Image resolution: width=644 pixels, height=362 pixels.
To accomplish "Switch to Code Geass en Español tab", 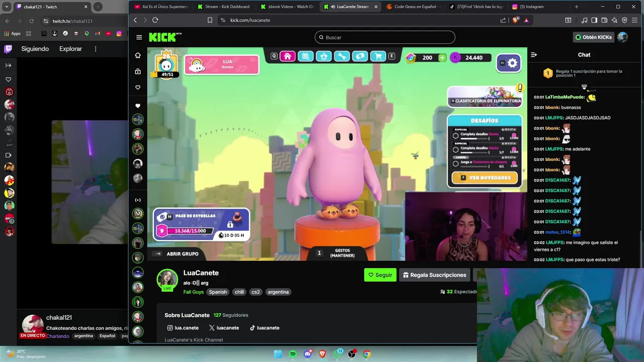I will 413,7.
